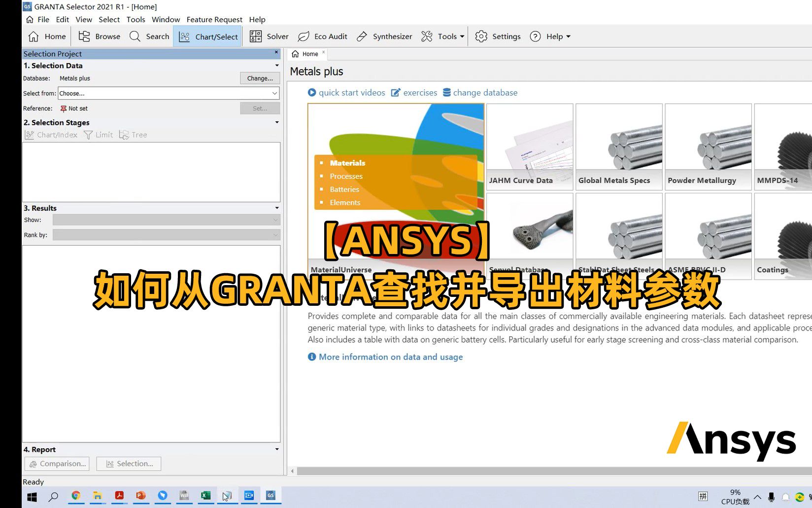
Task: Select Elements in MaterialUniverse list
Action: point(345,203)
